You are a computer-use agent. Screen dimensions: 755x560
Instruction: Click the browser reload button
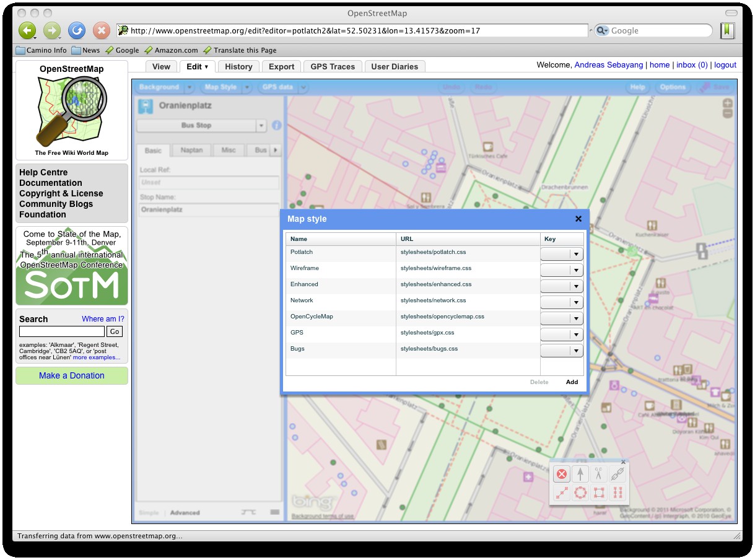click(77, 30)
